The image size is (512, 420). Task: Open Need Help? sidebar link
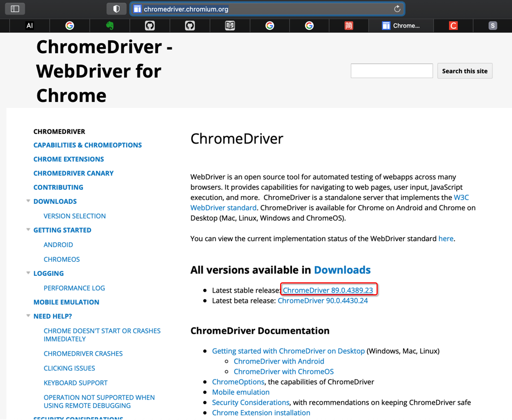coord(53,316)
